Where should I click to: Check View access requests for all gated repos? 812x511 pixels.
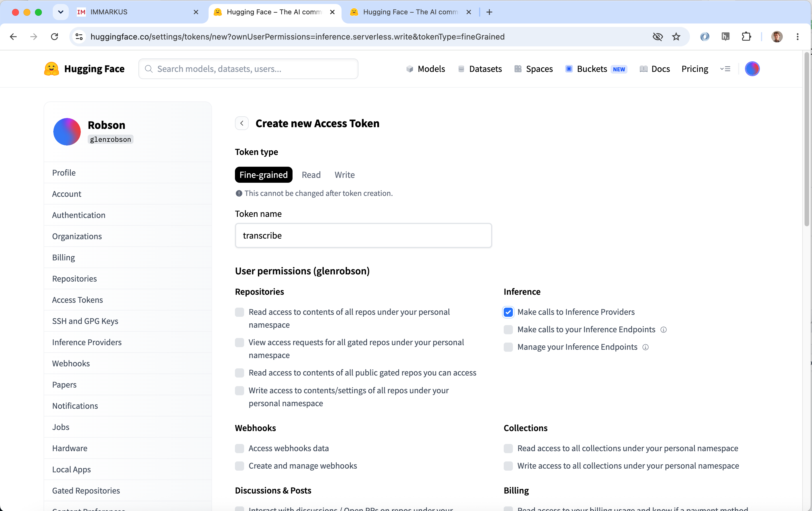pyautogui.click(x=240, y=343)
